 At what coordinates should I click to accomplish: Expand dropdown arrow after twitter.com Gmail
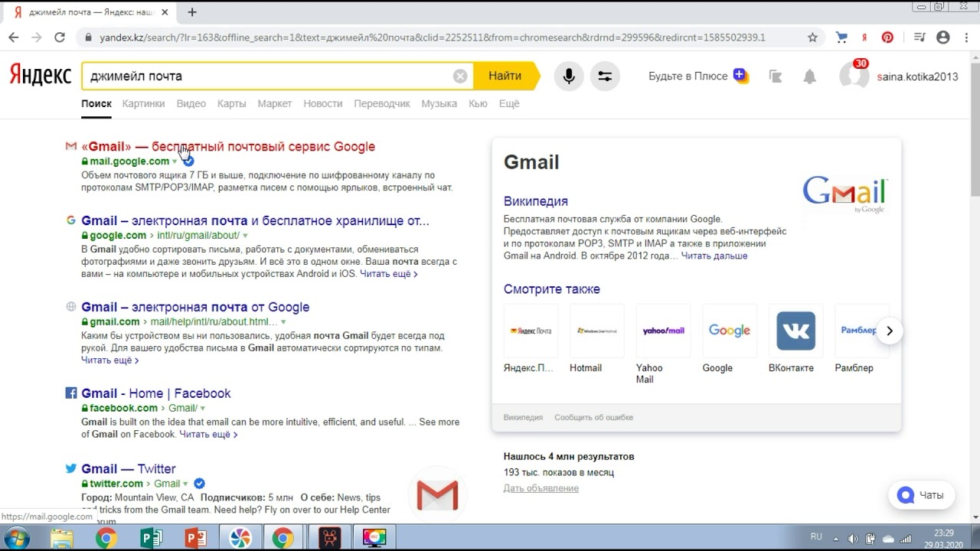(186, 484)
